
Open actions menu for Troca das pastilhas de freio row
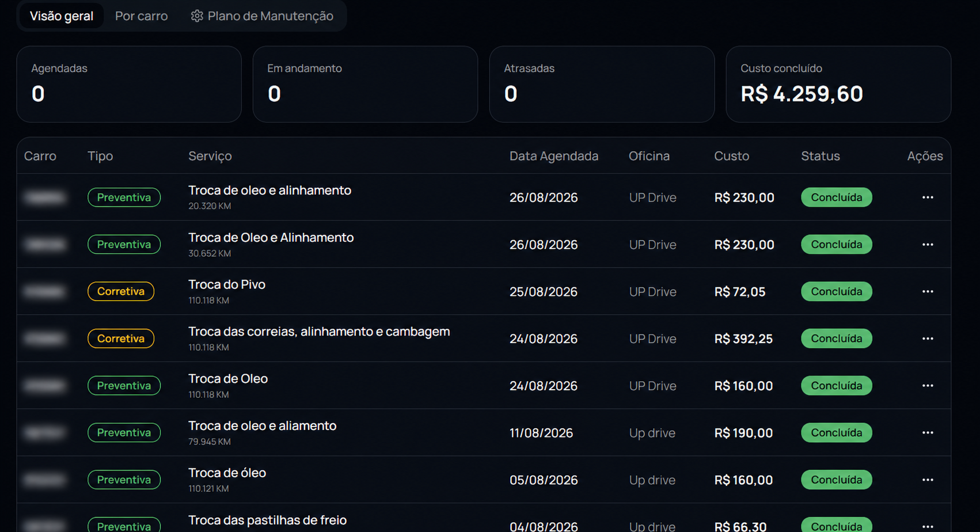pos(927,526)
